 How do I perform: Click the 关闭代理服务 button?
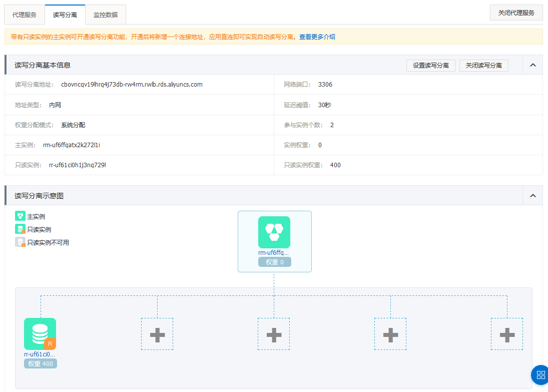(516, 13)
